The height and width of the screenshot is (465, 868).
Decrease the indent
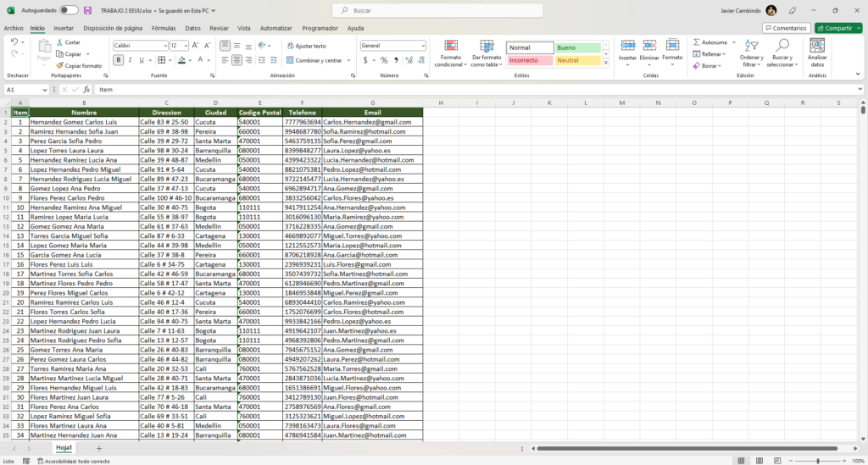pos(262,60)
